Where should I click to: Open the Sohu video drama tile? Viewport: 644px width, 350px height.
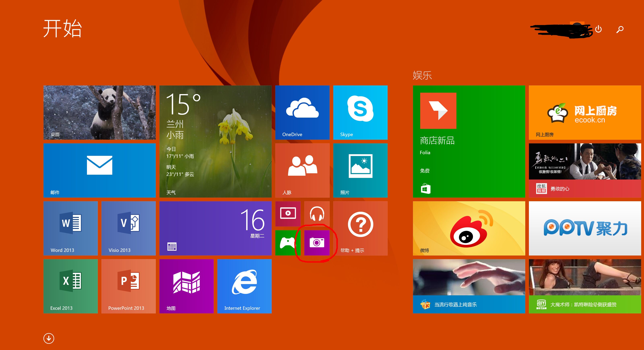[585, 170]
